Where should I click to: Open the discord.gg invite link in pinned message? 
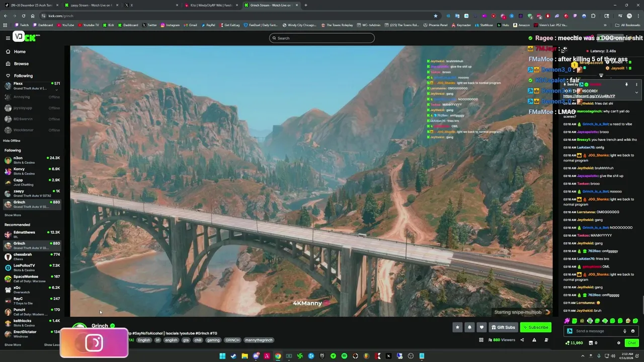(x=589, y=96)
